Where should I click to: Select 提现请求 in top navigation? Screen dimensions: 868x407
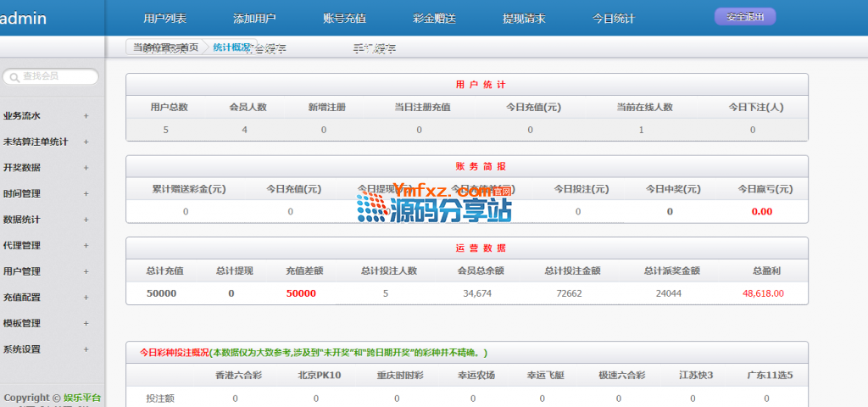(x=524, y=19)
